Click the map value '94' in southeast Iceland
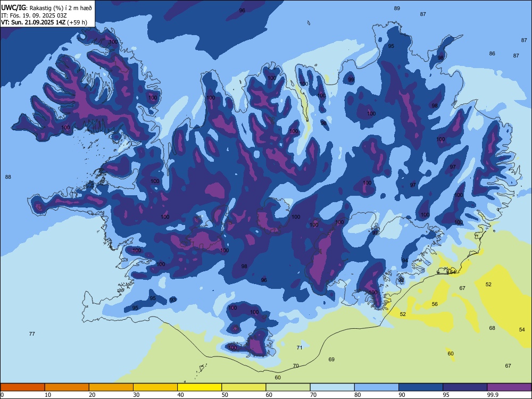The height and width of the screenshot is (399, 532). (x=405, y=260)
